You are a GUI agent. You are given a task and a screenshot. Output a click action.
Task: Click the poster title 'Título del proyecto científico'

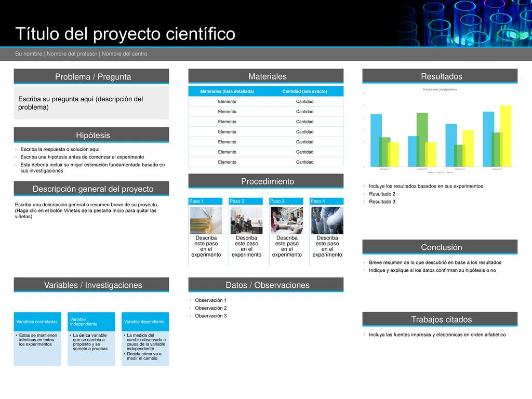(125, 34)
